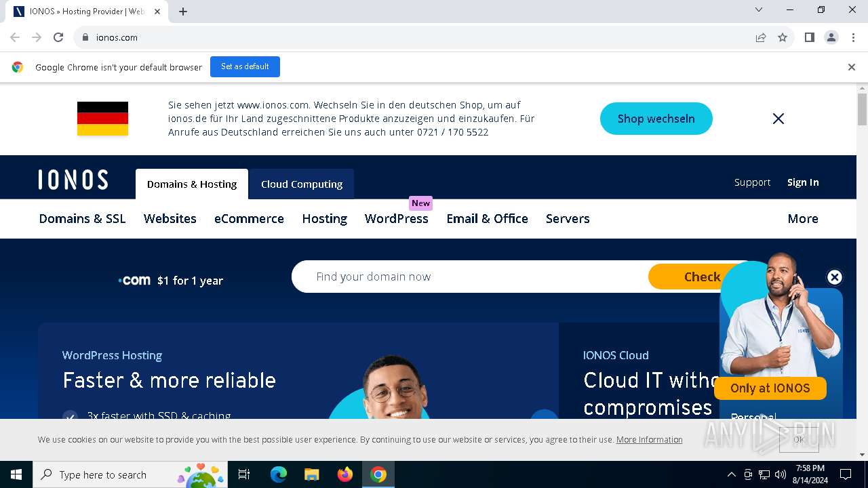Set Chrome as default browser
The width and height of the screenshot is (868, 488).
(245, 66)
